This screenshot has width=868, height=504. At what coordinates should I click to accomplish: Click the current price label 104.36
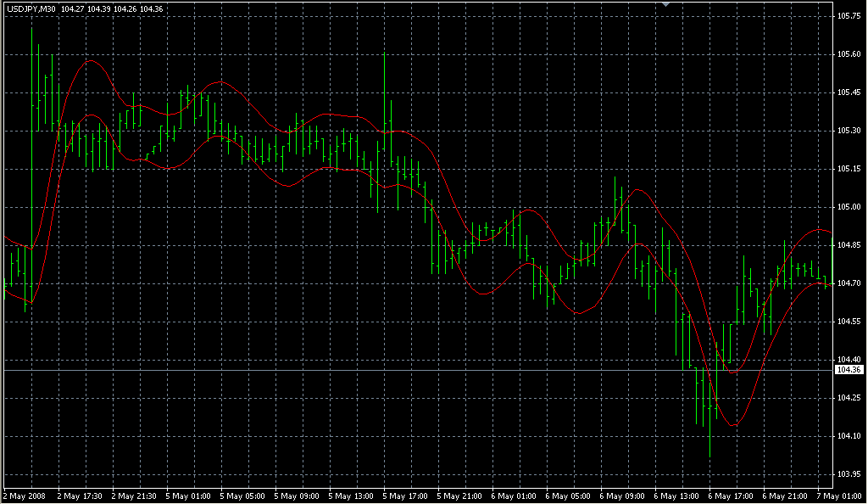849,370
